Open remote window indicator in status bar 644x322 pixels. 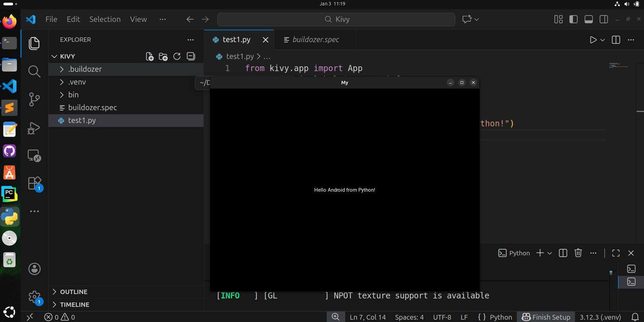pos(30,317)
